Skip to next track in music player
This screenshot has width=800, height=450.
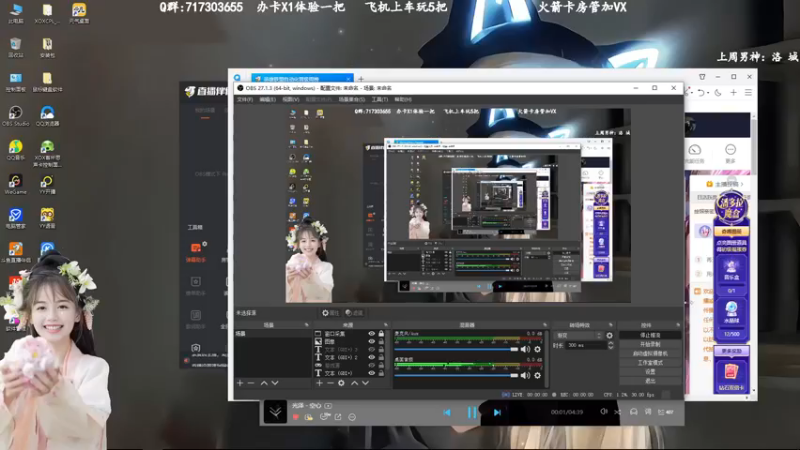tap(497, 412)
